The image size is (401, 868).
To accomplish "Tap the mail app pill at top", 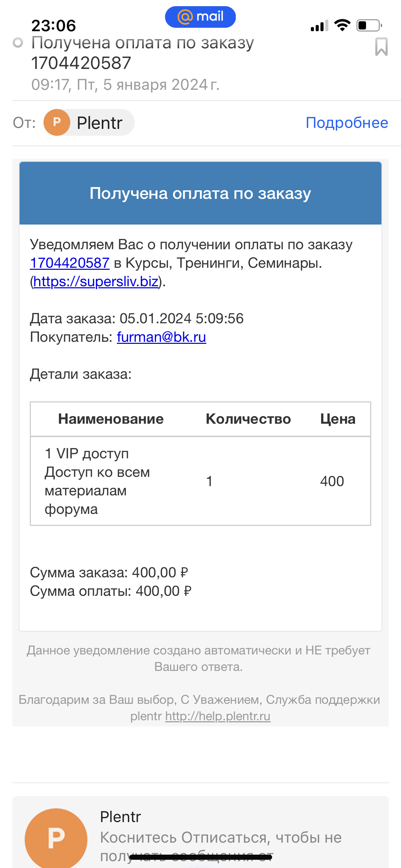I will 200,17.
